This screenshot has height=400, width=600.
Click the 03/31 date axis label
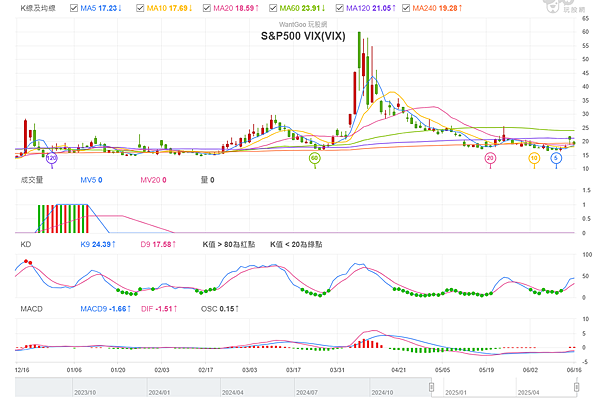point(337,370)
